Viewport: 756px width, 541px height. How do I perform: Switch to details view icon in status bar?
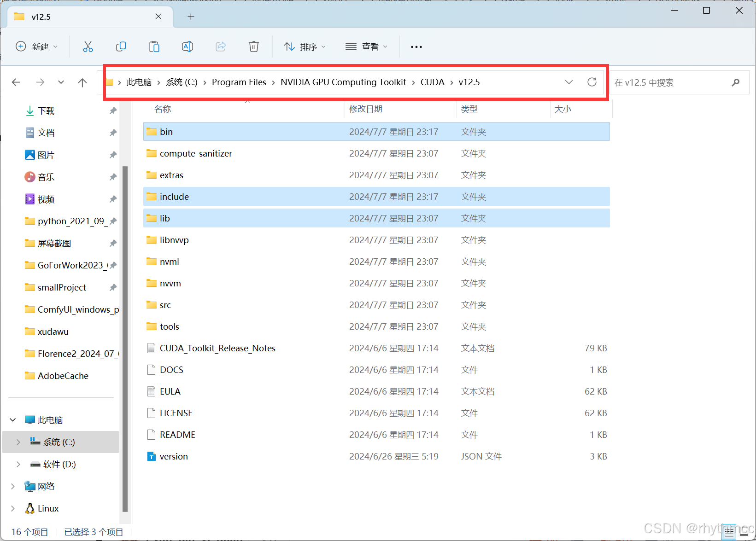(729, 533)
